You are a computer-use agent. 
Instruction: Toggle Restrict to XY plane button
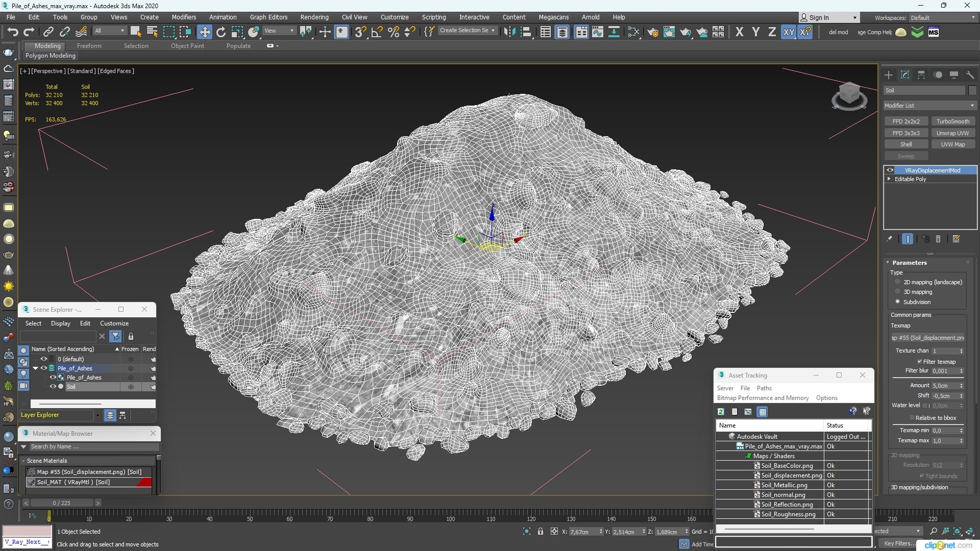point(789,32)
